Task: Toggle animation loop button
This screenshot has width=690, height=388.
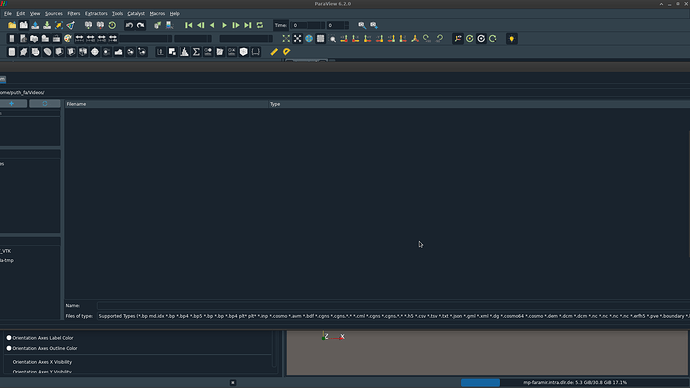Action: pyautogui.click(x=260, y=25)
